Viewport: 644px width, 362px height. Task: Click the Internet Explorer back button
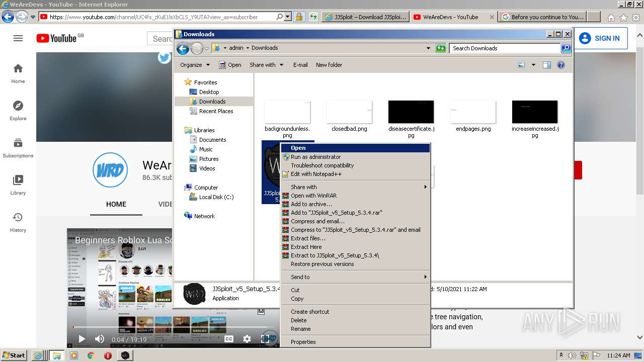8,17
